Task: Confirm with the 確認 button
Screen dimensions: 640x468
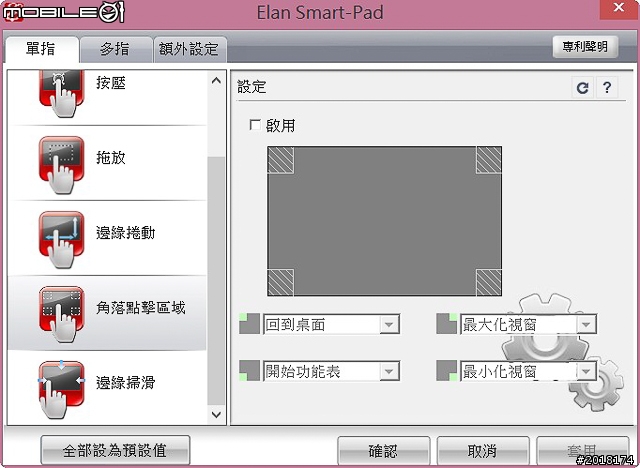Action: [x=383, y=451]
